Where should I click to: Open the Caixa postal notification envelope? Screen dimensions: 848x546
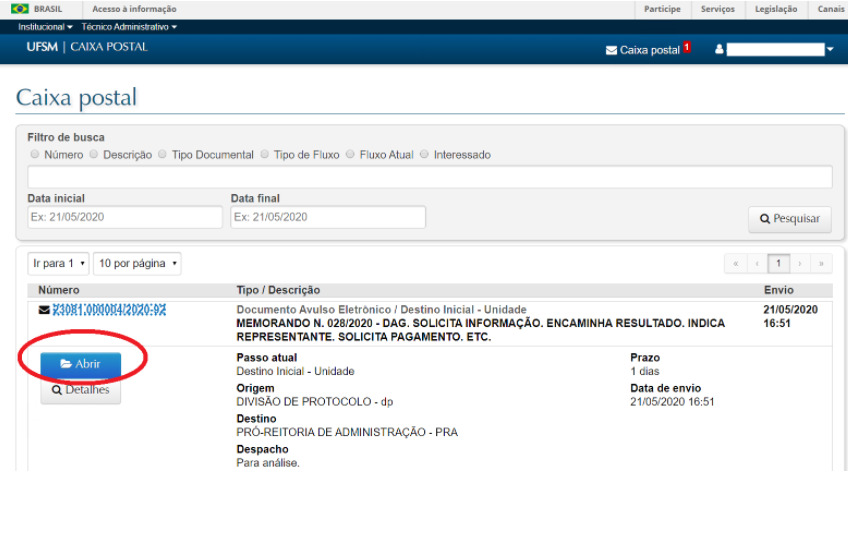pyautogui.click(x=611, y=50)
